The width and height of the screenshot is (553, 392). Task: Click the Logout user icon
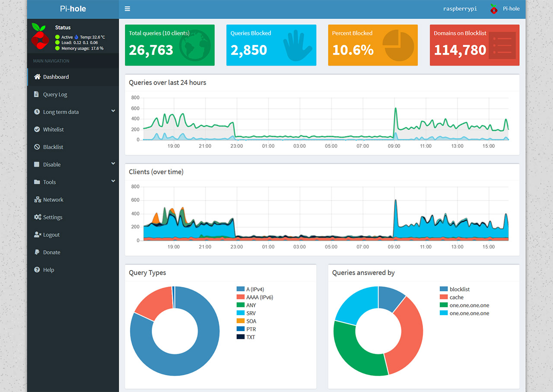[38, 235]
